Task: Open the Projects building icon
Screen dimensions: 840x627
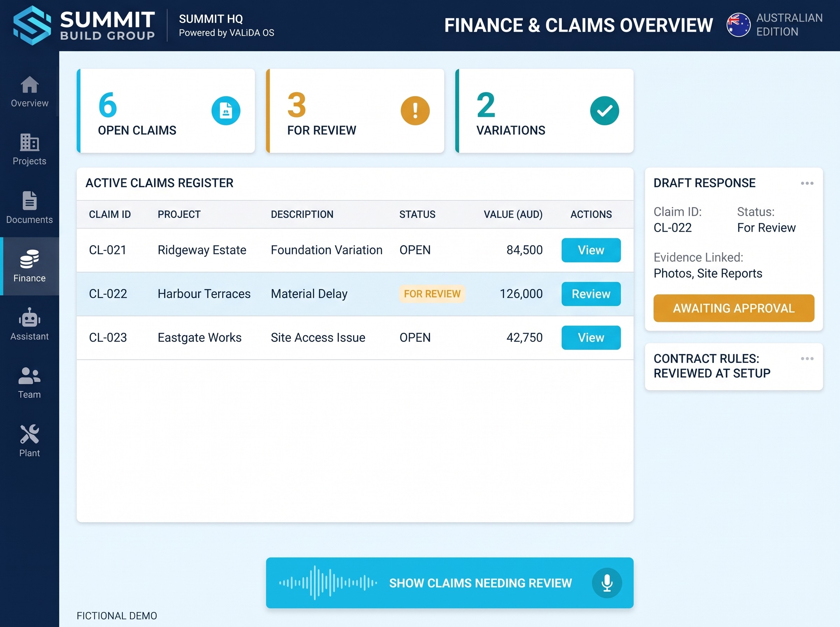Action: coord(30,142)
